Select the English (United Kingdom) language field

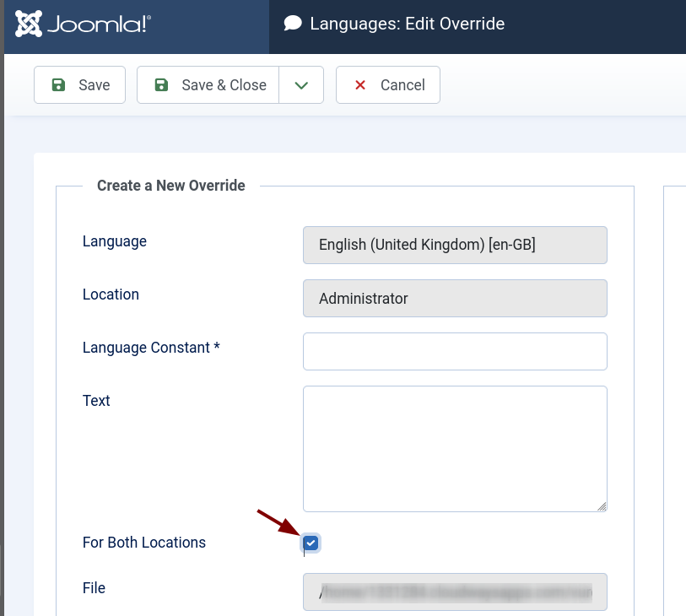(x=455, y=245)
